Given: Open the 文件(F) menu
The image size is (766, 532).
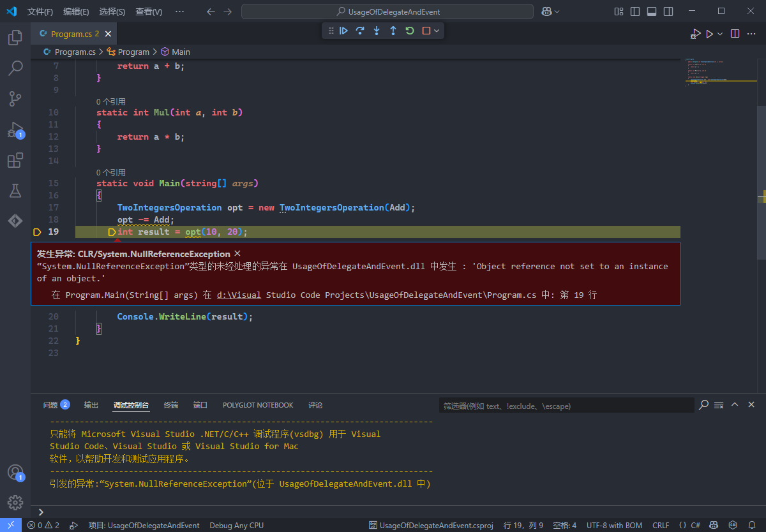Looking at the screenshot, I should click(x=40, y=11).
